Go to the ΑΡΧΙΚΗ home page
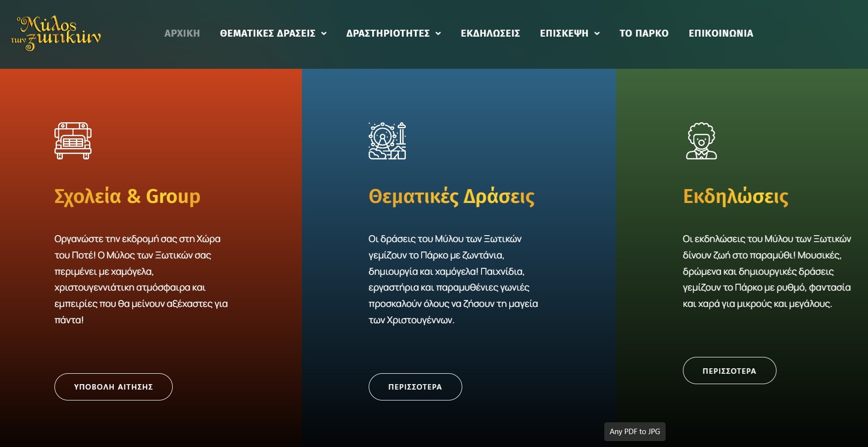 (182, 33)
